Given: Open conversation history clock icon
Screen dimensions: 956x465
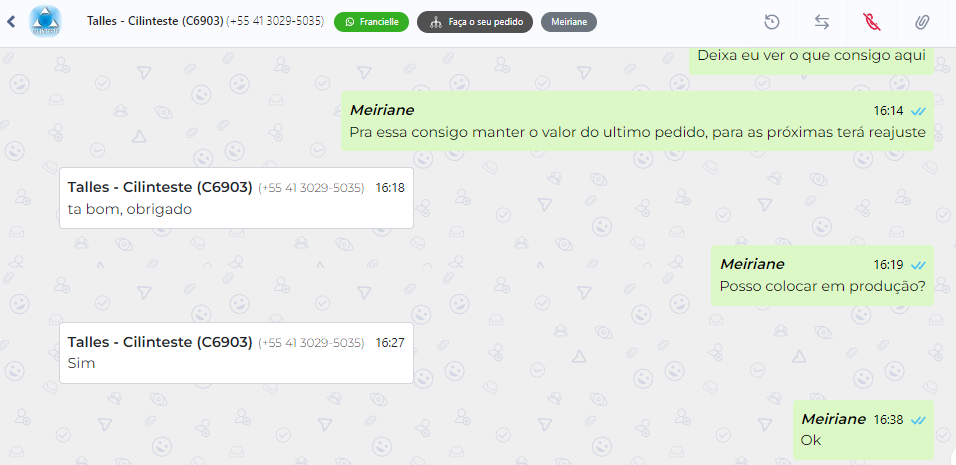Looking at the screenshot, I should [772, 23].
